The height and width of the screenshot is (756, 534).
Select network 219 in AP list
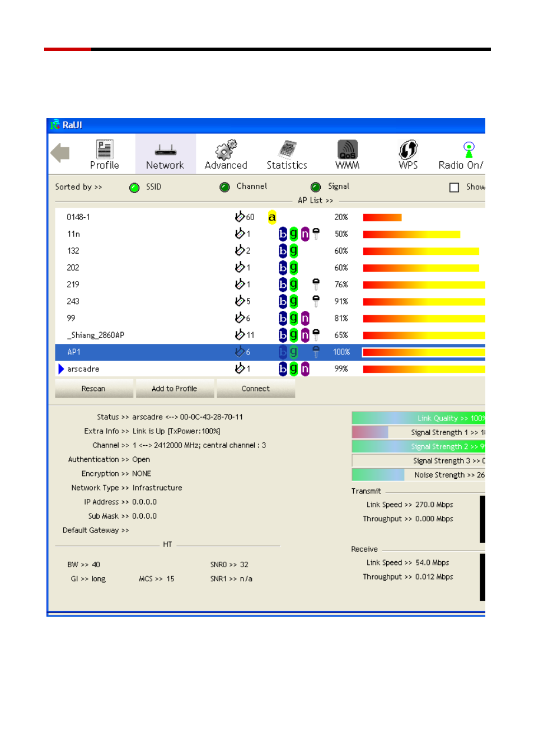pos(270,284)
